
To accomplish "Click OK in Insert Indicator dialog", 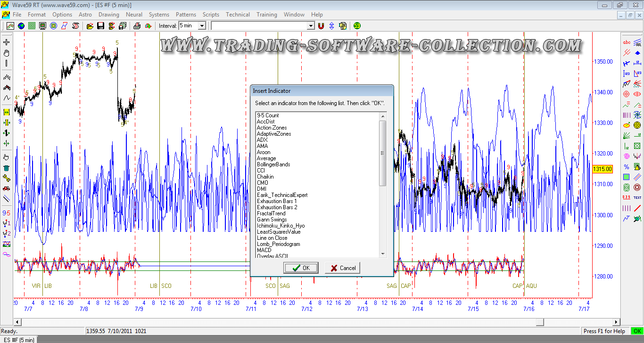I will [301, 268].
